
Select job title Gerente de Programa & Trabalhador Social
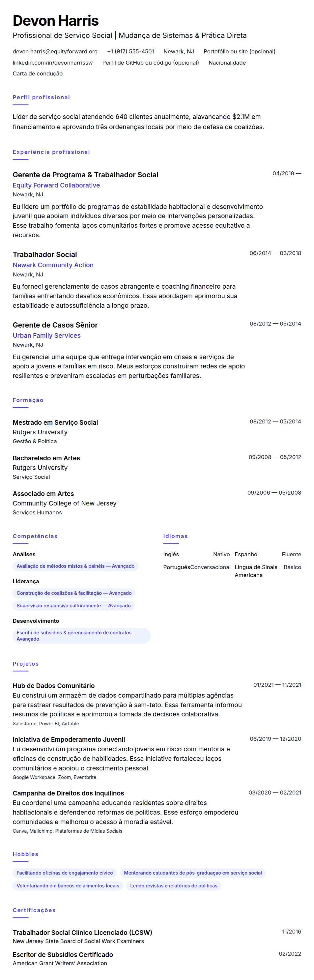tap(86, 175)
